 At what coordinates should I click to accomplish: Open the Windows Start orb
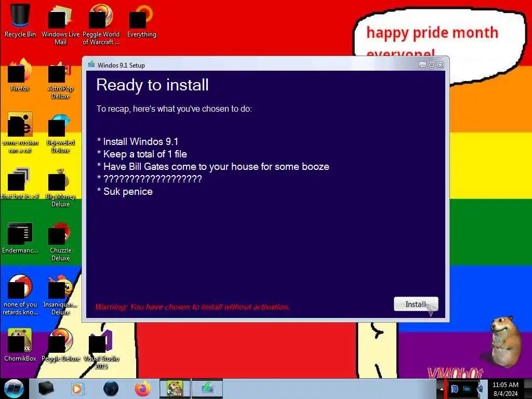click(14, 389)
